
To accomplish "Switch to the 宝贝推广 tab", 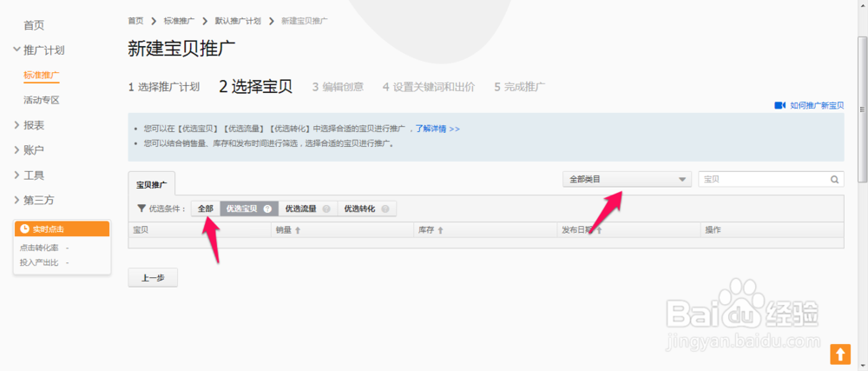I will coord(152,184).
